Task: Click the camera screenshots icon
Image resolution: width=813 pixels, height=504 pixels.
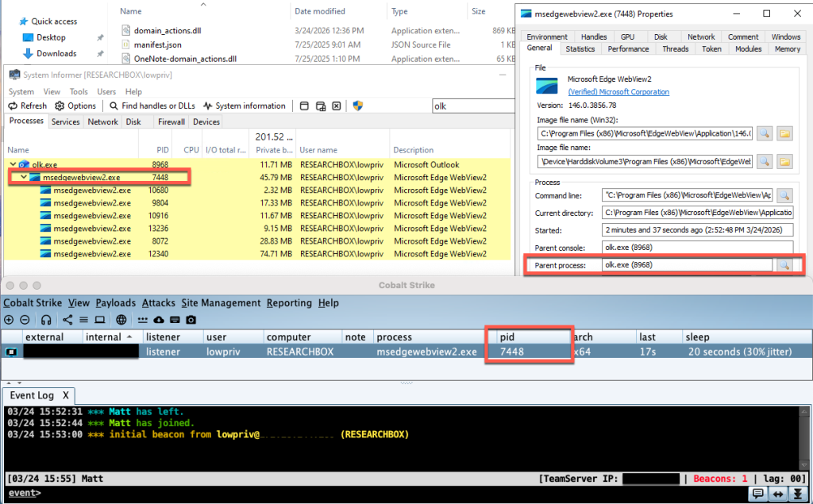Action: (x=191, y=320)
